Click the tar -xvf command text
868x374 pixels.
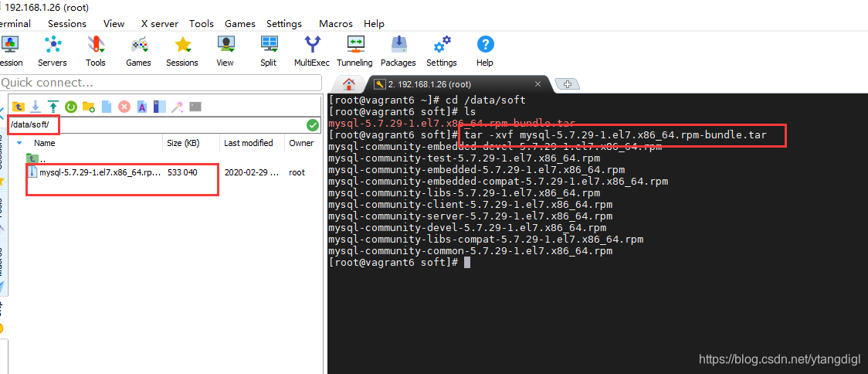coord(615,135)
